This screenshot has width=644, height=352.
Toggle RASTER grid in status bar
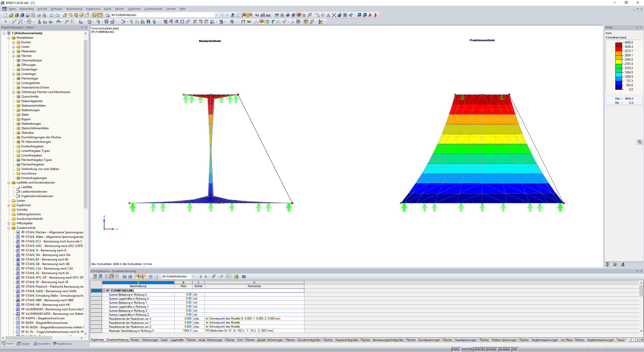(x=467, y=349)
